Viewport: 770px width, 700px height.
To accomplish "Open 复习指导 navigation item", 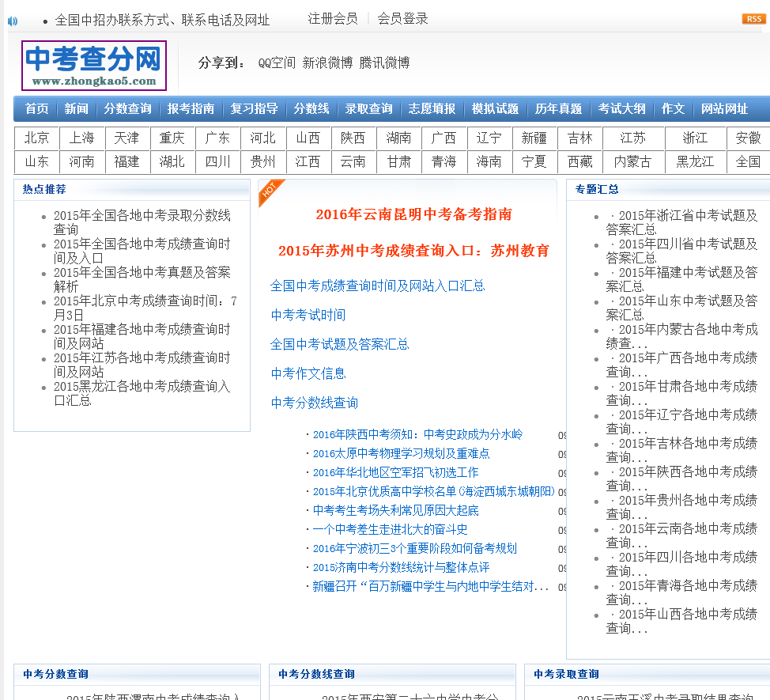I will 254,108.
